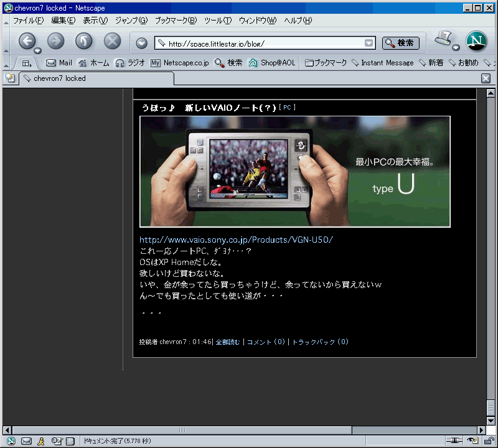
Task: Click the PC category link
Action: 287,107
